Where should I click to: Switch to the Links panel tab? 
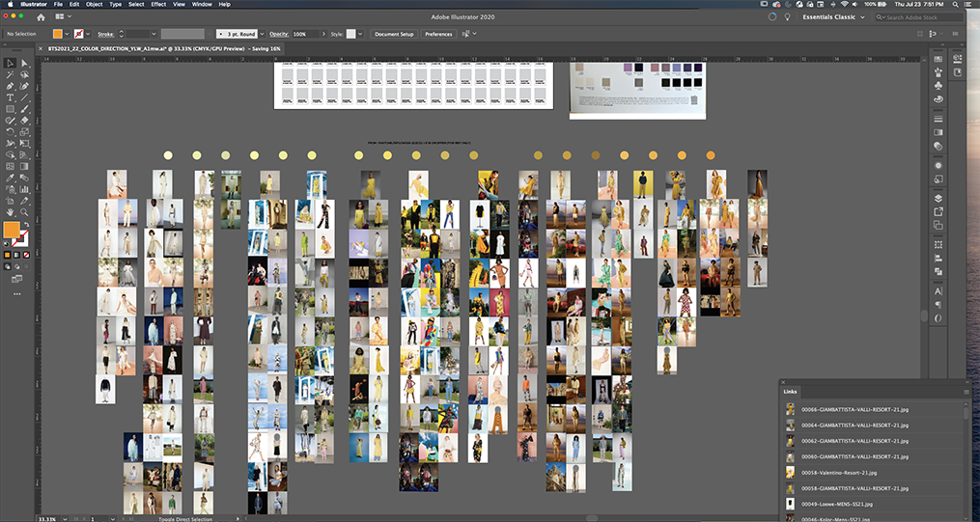[x=790, y=392]
